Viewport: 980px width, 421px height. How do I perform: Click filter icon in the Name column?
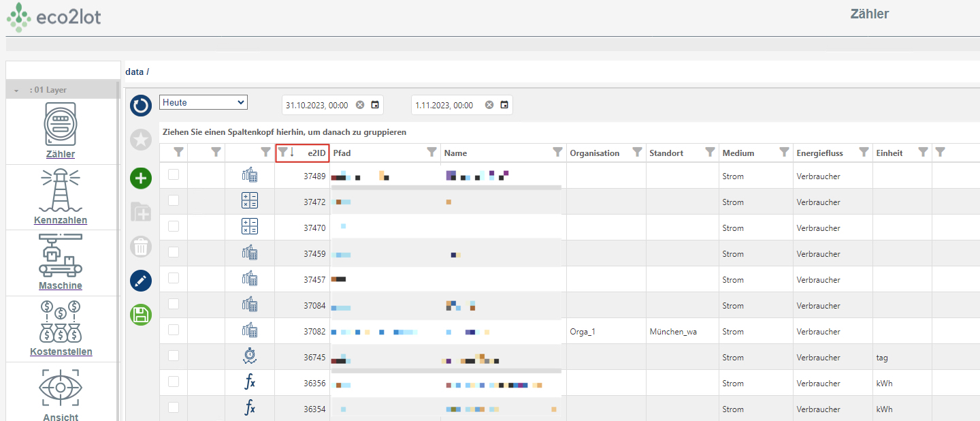557,153
